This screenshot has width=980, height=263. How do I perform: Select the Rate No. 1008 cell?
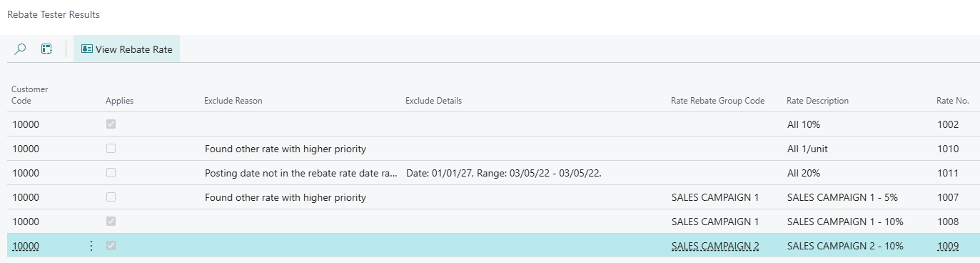(948, 222)
